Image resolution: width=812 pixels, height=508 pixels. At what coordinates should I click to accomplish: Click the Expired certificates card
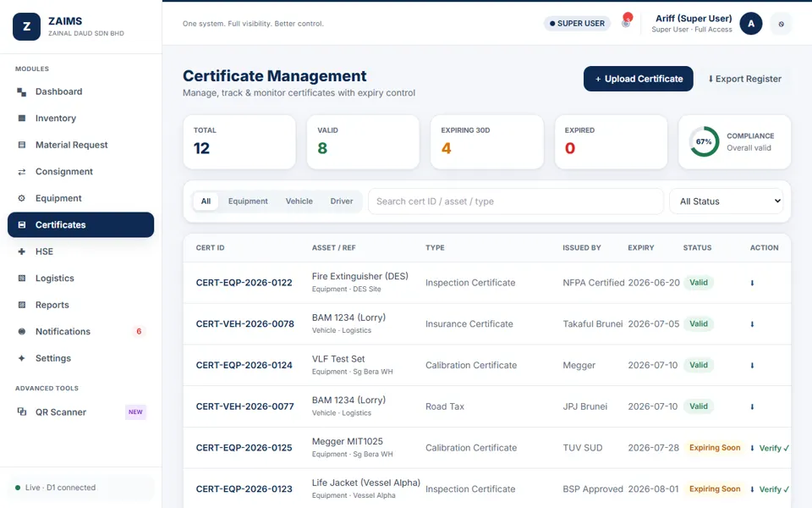click(x=611, y=142)
